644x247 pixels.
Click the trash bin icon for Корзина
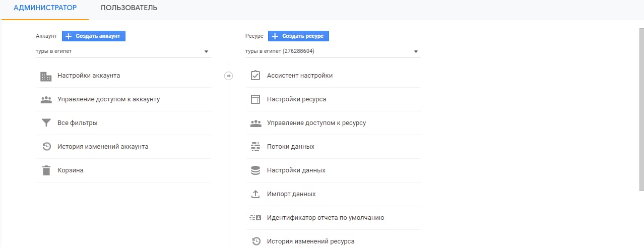[x=46, y=170]
